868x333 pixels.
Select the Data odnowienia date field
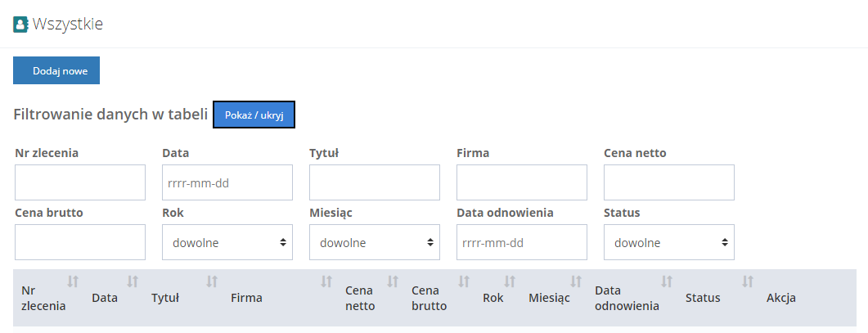[522, 242]
